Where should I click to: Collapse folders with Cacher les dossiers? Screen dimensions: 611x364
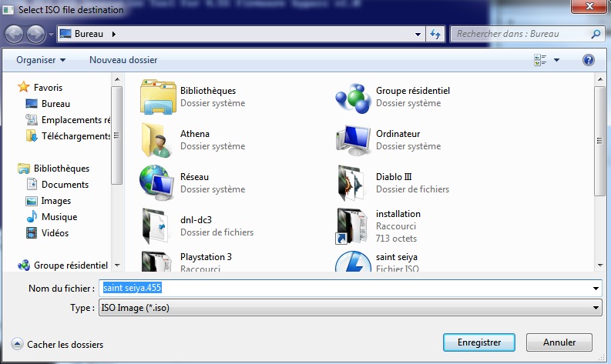(x=58, y=345)
